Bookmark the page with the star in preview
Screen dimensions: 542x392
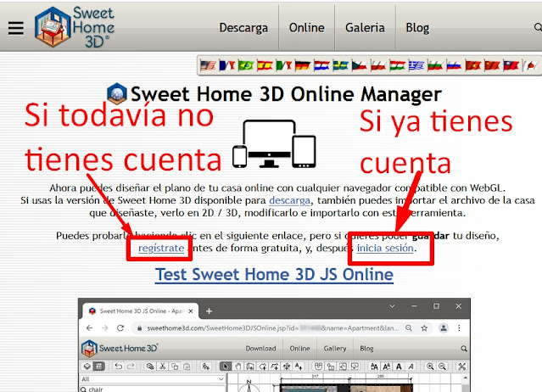[424, 328]
